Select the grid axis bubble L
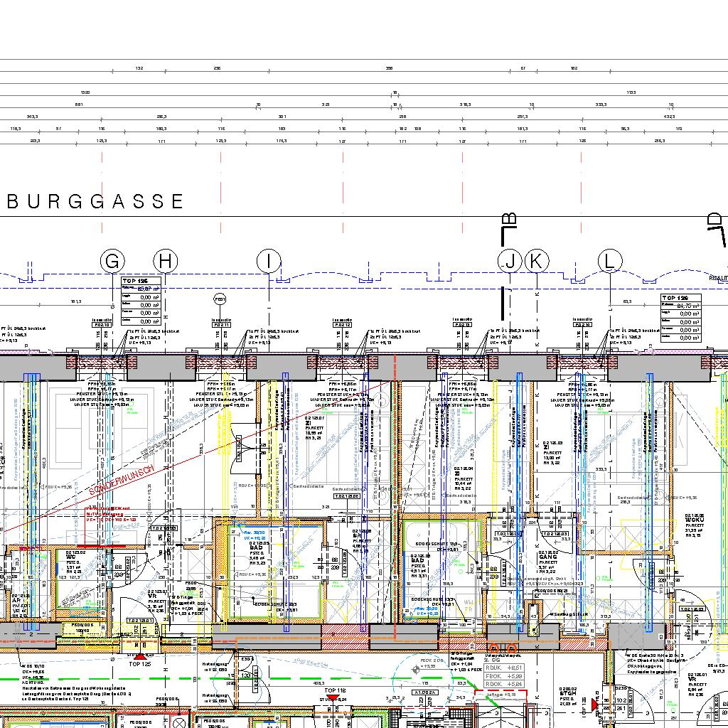The image size is (728, 728). (609, 262)
